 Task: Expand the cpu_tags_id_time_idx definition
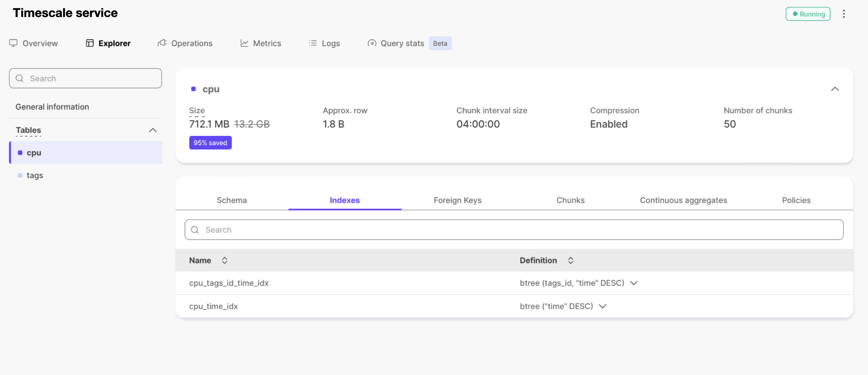click(634, 283)
